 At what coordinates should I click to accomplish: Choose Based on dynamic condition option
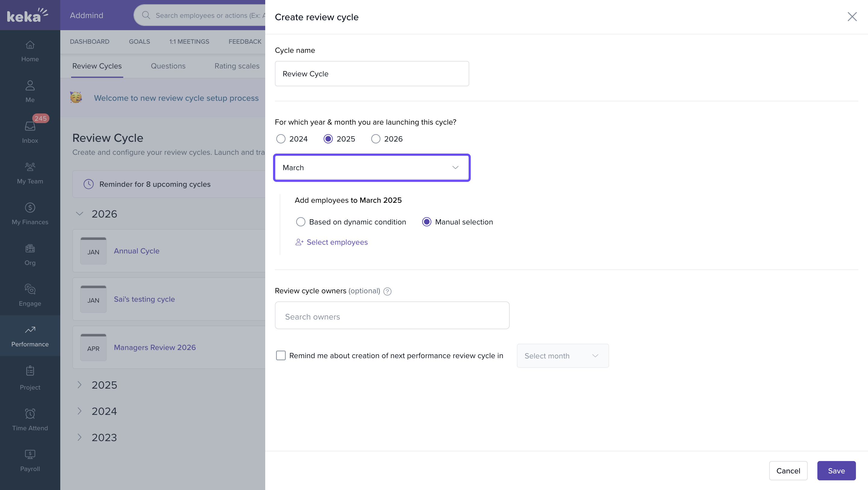pyautogui.click(x=300, y=222)
